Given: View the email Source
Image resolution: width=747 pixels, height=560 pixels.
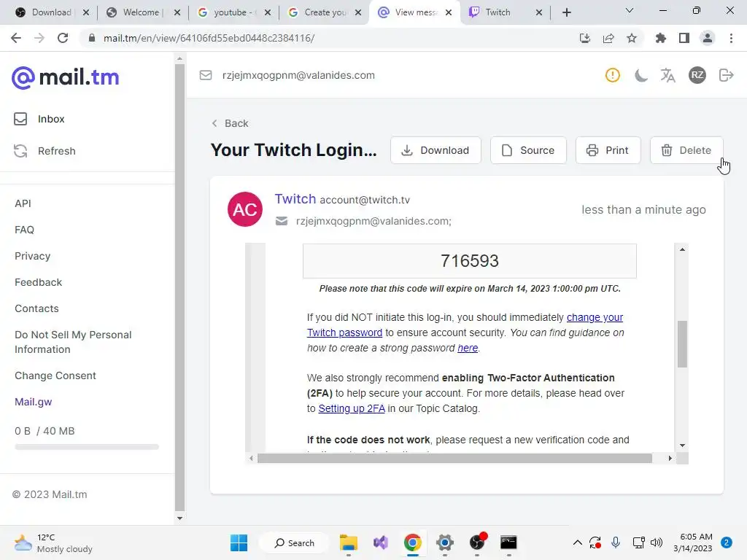Looking at the screenshot, I should click(528, 150).
